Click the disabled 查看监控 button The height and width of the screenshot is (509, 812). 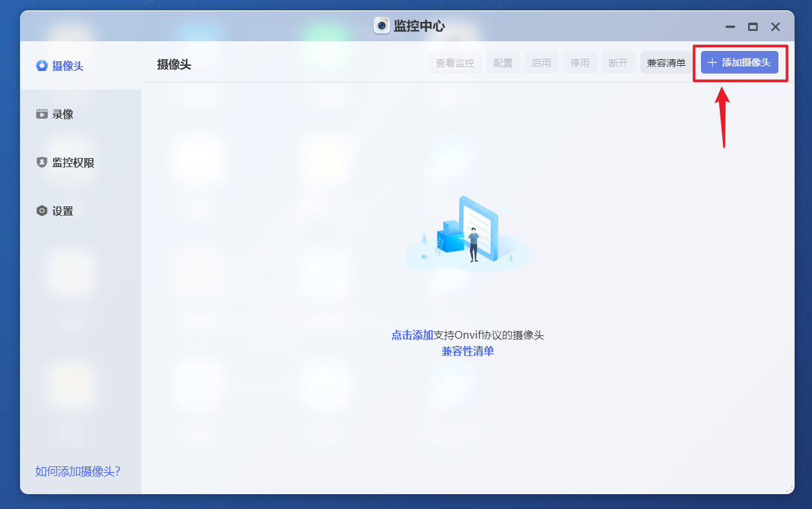pyautogui.click(x=455, y=62)
